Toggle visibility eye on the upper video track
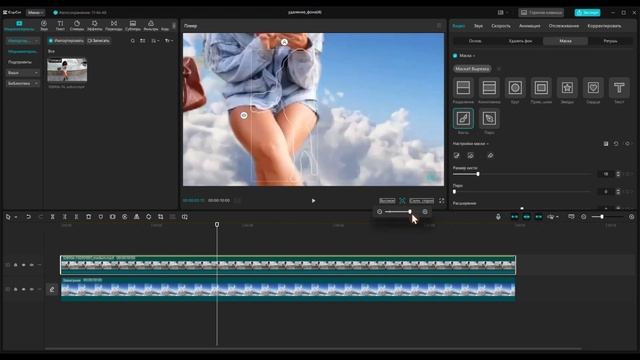Viewport: 640px width, 360px height. coord(24,265)
